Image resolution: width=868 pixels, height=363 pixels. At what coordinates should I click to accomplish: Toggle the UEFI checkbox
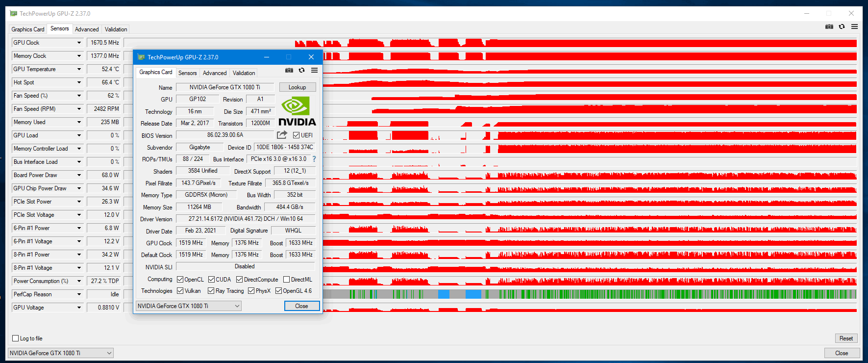pos(296,135)
